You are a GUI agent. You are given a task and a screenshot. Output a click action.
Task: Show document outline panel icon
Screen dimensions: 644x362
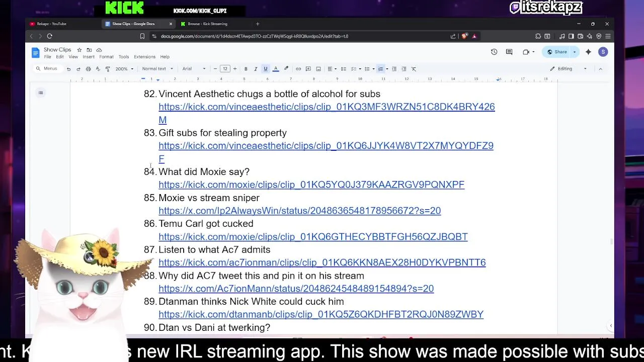(x=41, y=93)
